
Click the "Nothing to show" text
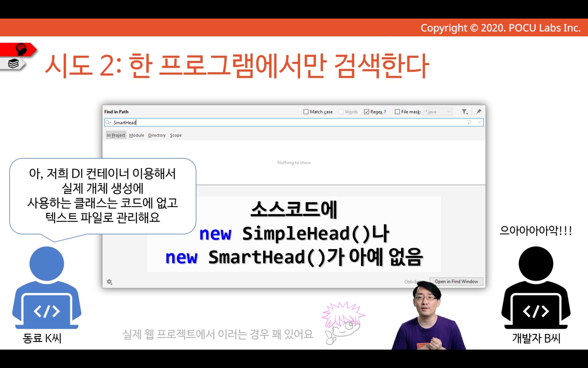pyautogui.click(x=294, y=163)
